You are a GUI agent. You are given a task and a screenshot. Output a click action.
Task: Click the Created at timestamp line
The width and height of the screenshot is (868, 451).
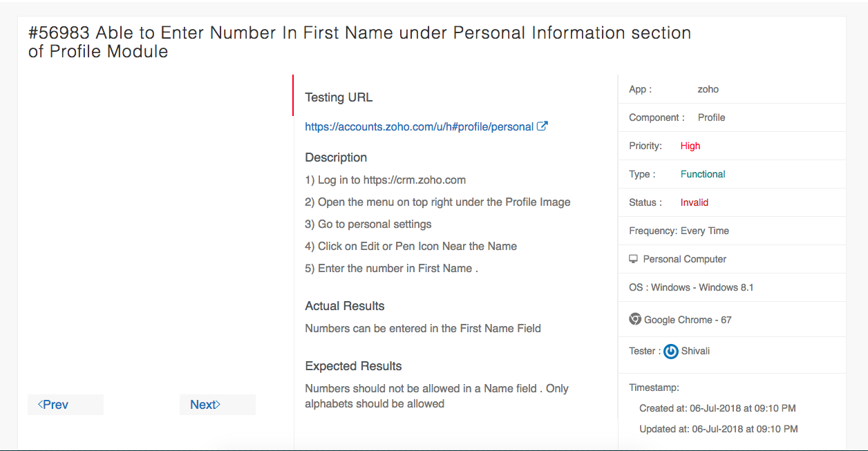point(717,408)
